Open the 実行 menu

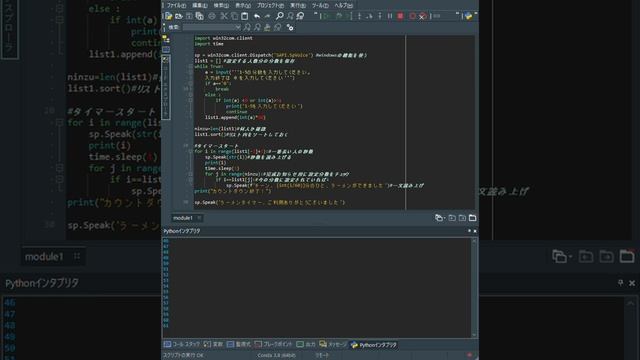tap(298, 5)
